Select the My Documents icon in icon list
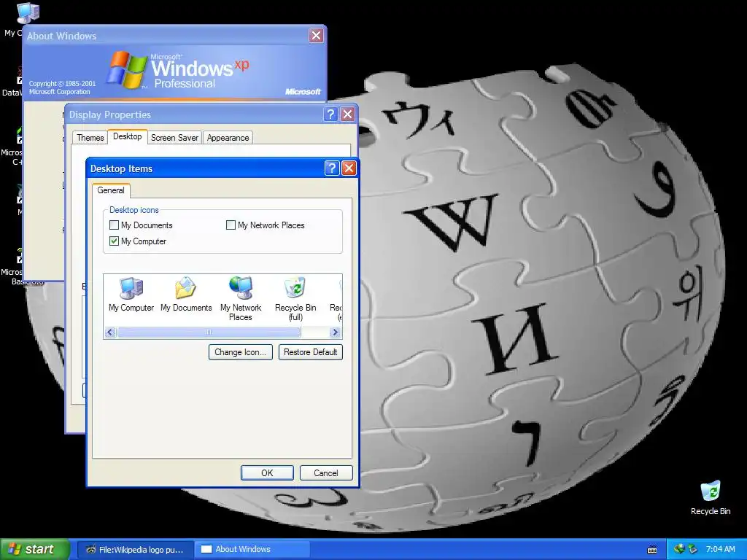 [186, 295]
